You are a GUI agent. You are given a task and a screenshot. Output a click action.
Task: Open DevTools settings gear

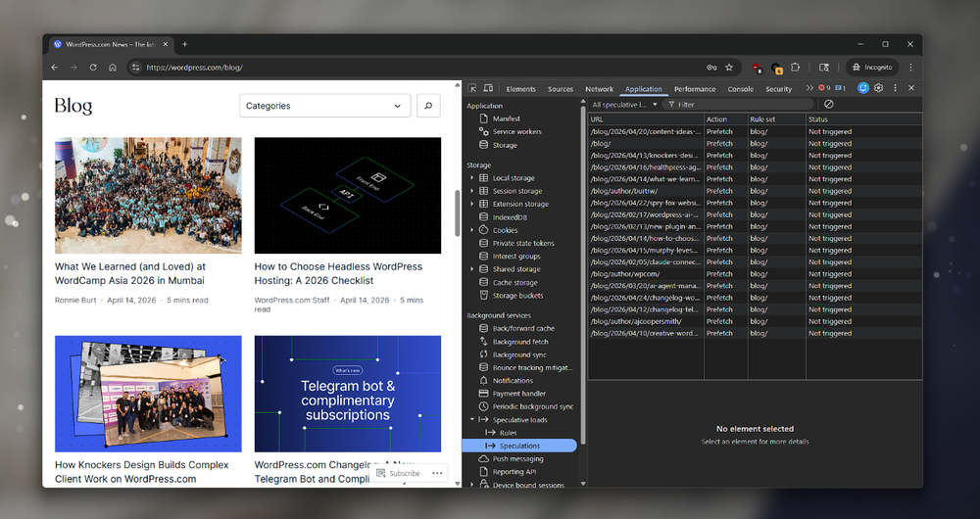[x=879, y=88]
